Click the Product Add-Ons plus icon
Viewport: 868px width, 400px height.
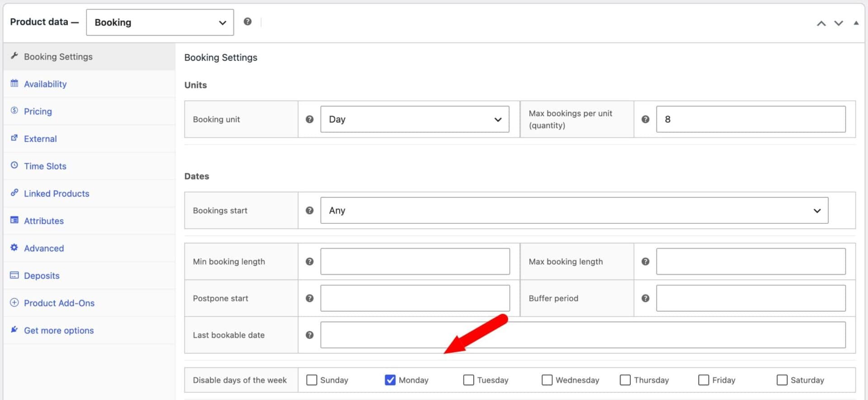click(x=14, y=302)
